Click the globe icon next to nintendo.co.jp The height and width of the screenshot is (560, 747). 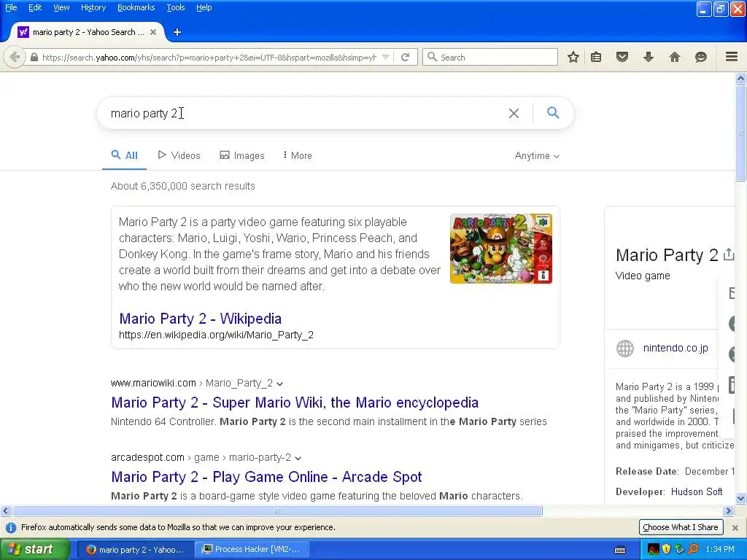tap(625, 349)
